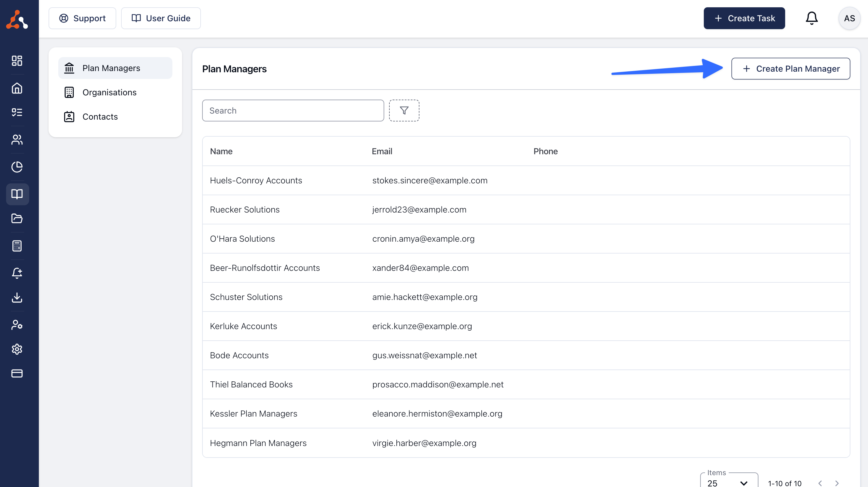Open the notifications bell in top bar
This screenshot has width=868, height=487.
[x=811, y=18]
